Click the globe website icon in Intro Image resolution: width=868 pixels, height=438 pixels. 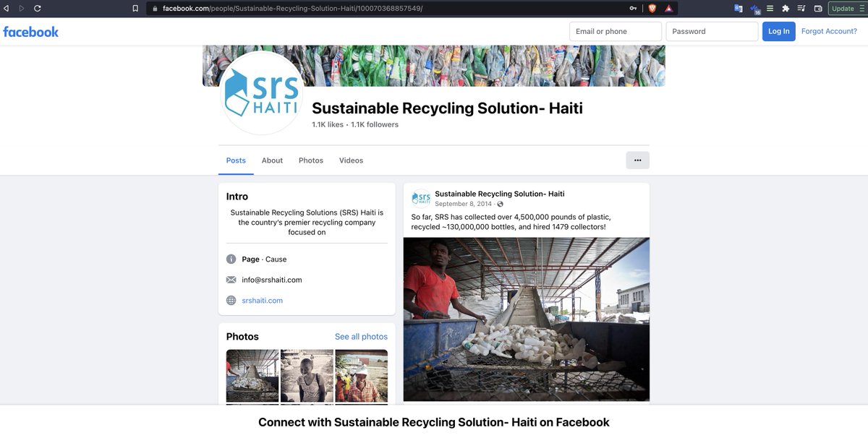point(231,300)
